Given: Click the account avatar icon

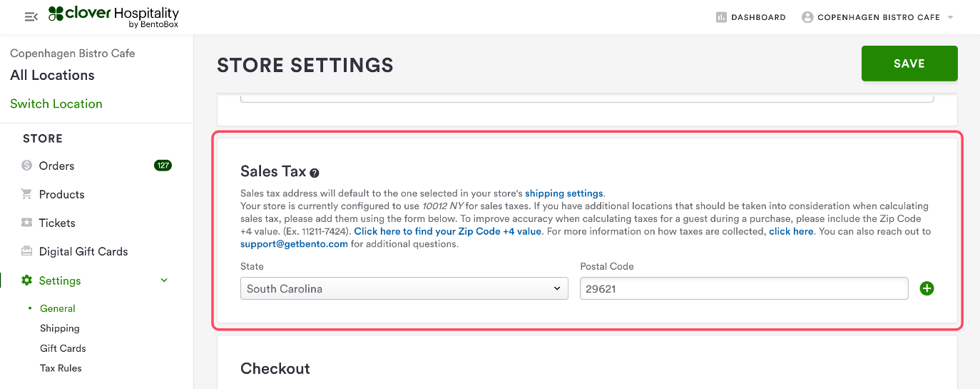Looking at the screenshot, I should 807,17.
